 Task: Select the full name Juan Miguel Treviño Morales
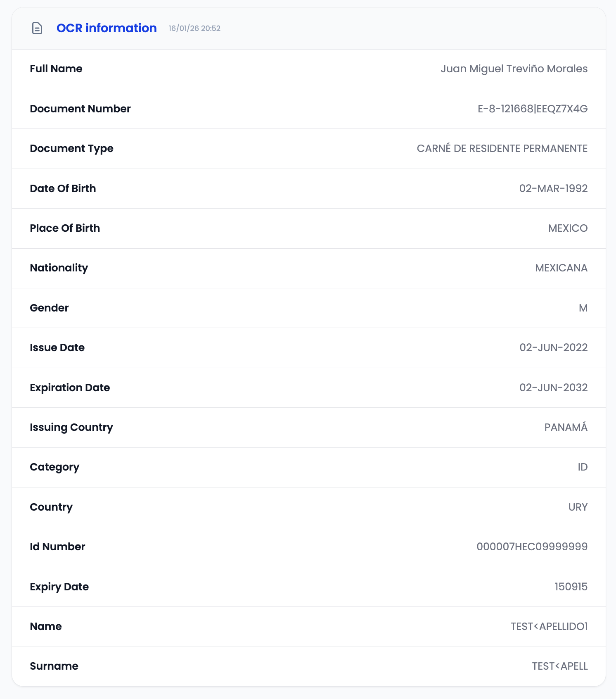click(x=514, y=69)
